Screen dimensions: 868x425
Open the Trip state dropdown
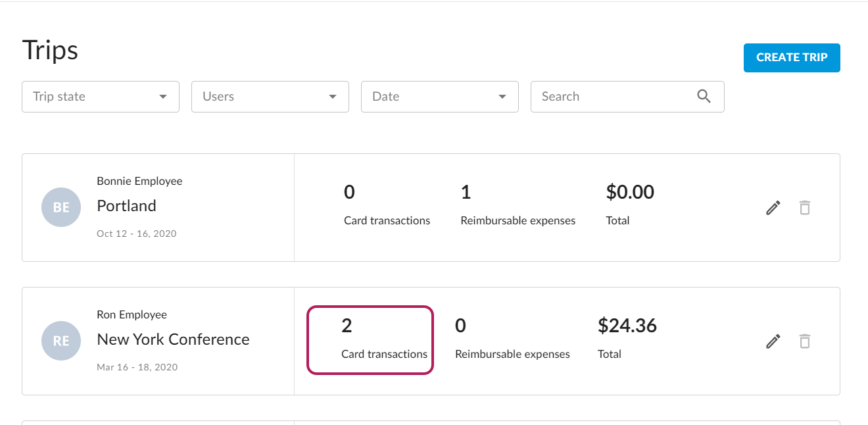click(101, 97)
